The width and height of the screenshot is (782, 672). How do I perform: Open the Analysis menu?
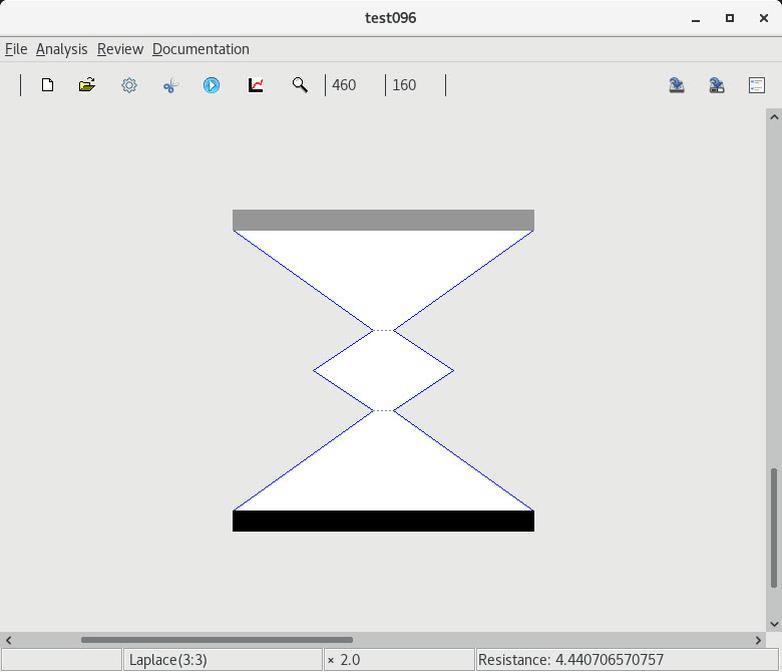pyautogui.click(x=61, y=49)
